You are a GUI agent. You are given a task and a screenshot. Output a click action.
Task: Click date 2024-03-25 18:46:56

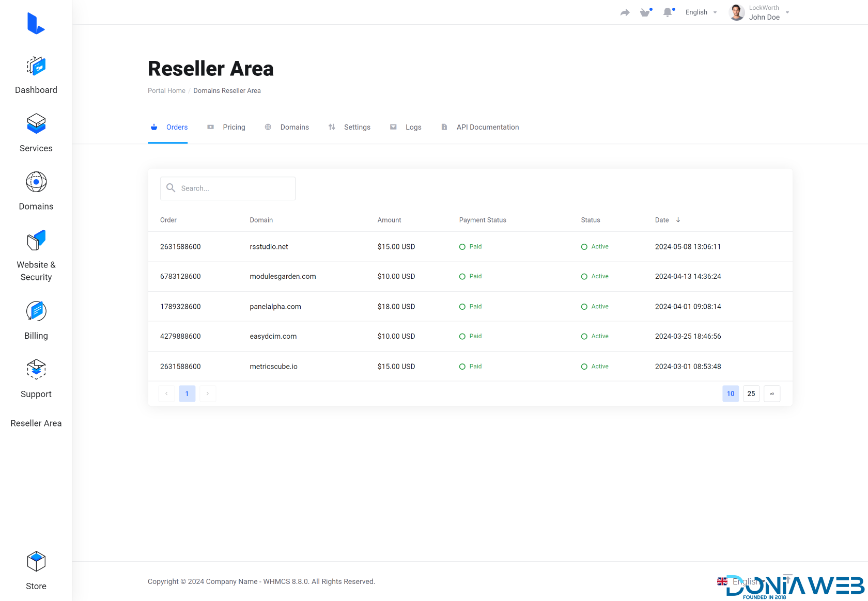[688, 337]
